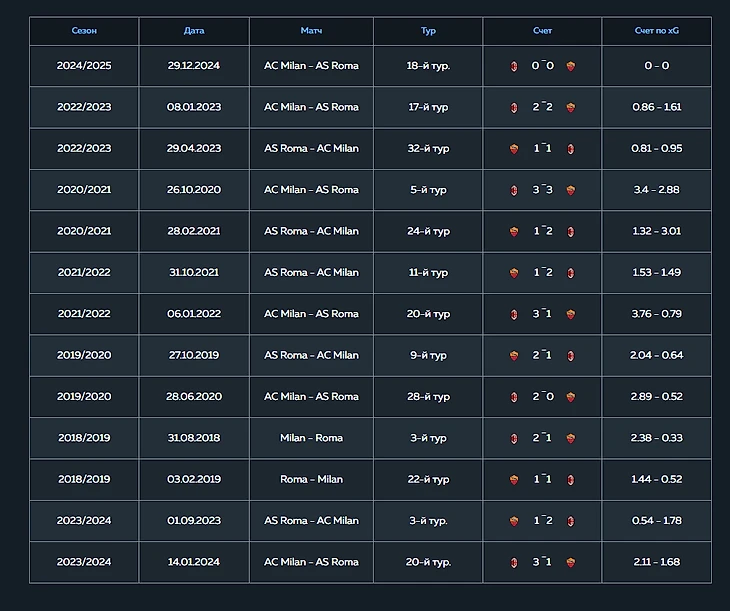Click the Roma crest in the 01.09.2023 row
The height and width of the screenshot is (611, 730).
514,521
